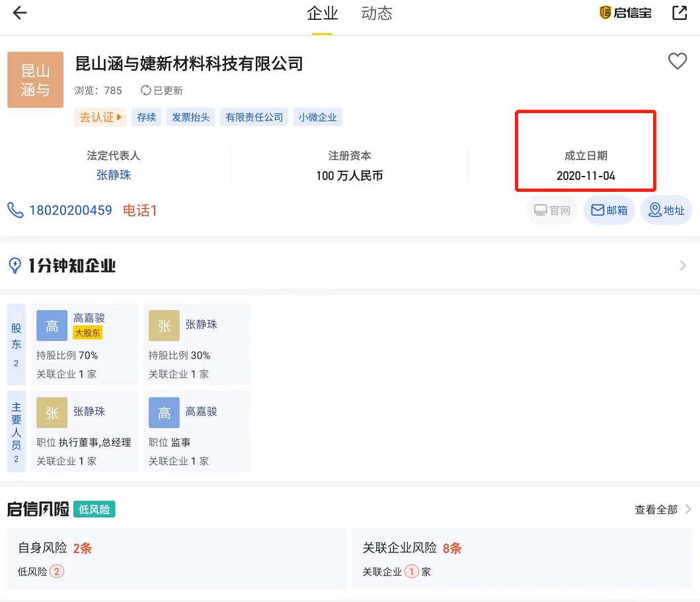Tap the 大股东 badge under 高嘉骏
The width and height of the screenshot is (700, 602).
point(87,333)
